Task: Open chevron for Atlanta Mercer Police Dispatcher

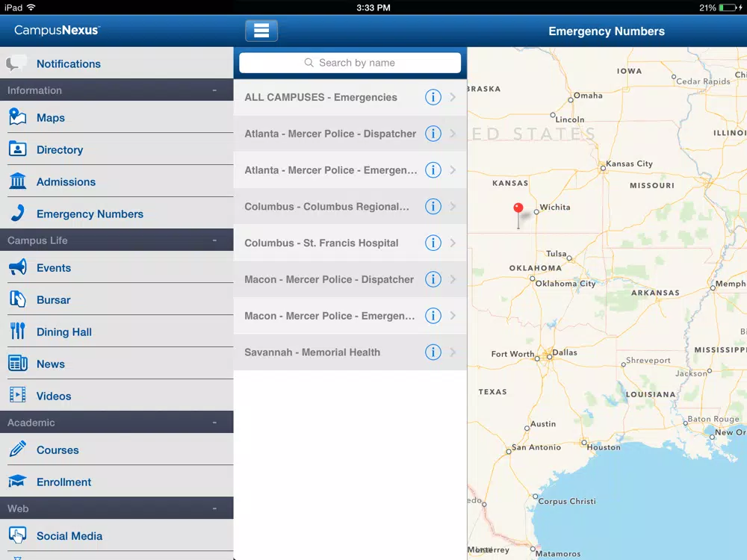Action: (453, 134)
